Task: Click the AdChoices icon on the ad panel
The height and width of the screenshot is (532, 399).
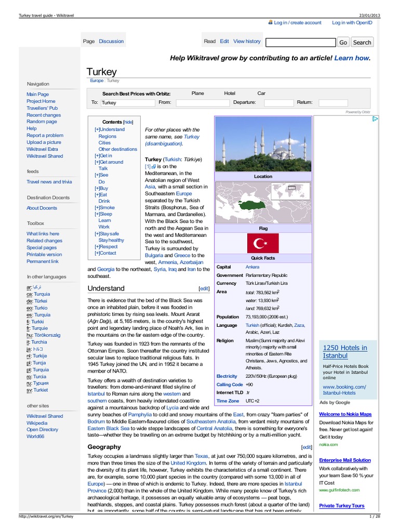Action: pyautogui.click(x=375, y=119)
